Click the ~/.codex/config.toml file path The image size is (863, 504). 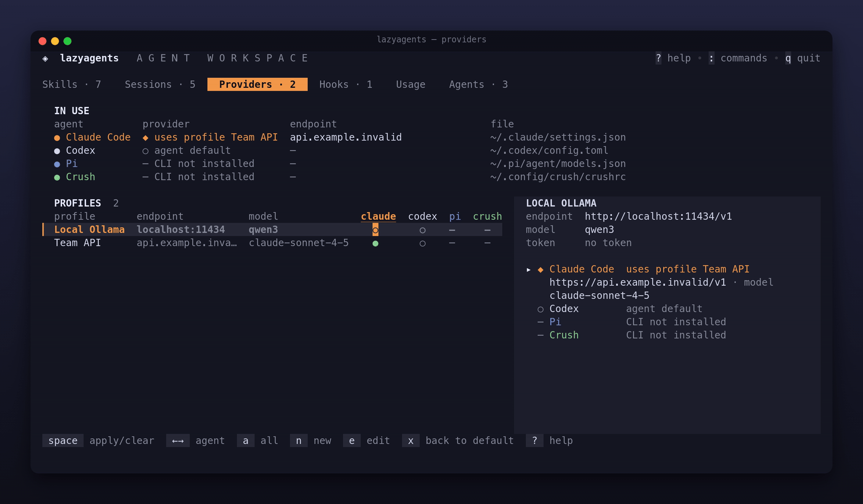pos(549,151)
